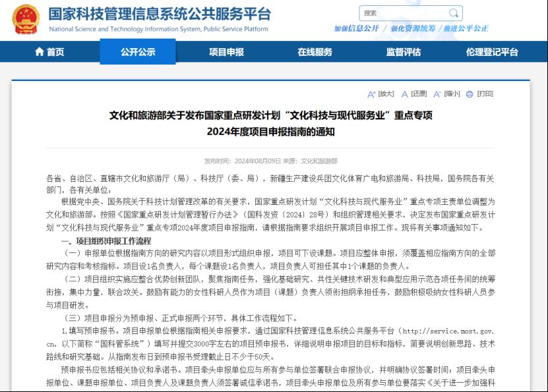Click the national emblem logo
This screenshot has height=392, width=548.
[x=26, y=19]
